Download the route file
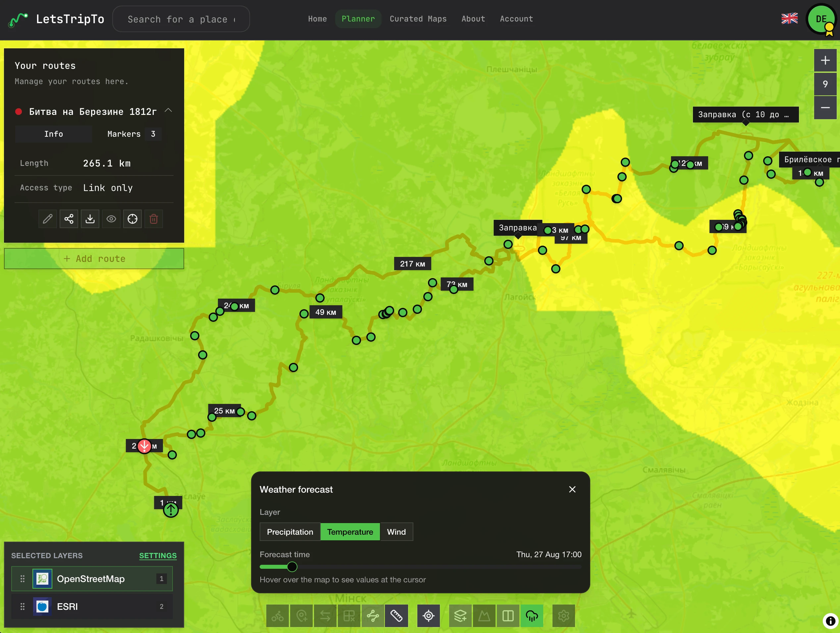This screenshot has height=633, width=840. tap(90, 219)
